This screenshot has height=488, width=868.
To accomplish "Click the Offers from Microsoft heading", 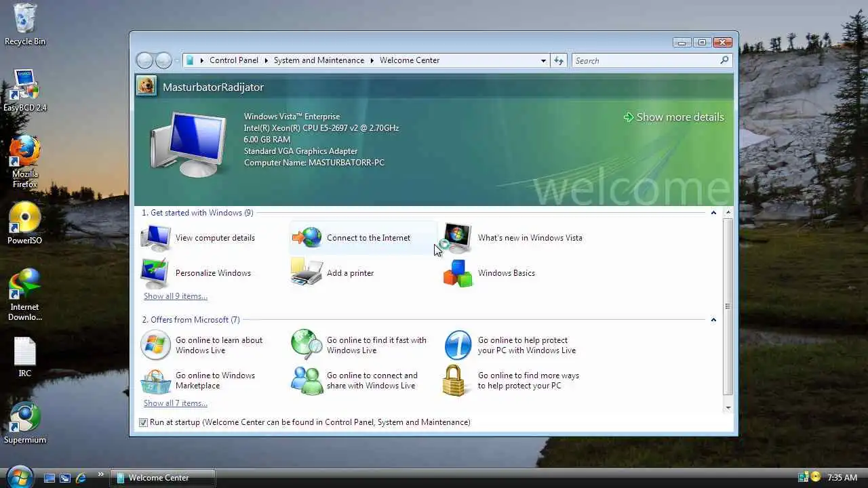I will coord(191,320).
